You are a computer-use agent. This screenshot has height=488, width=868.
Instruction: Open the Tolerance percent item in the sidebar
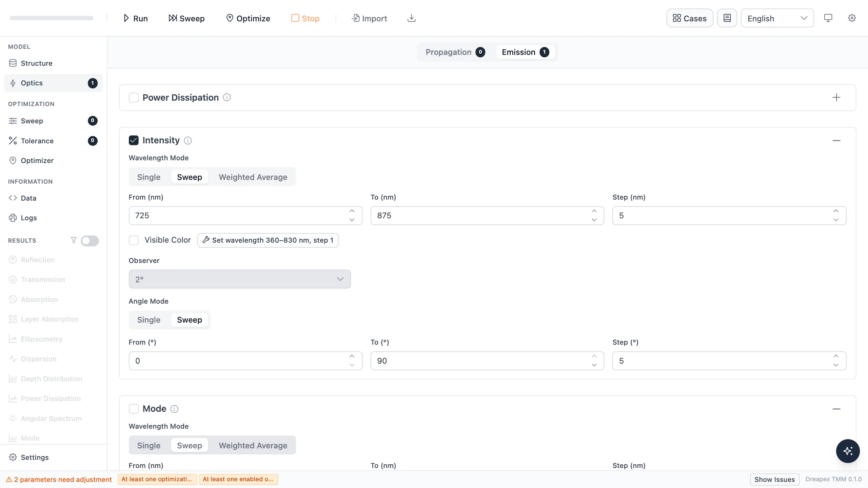(x=53, y=141)
